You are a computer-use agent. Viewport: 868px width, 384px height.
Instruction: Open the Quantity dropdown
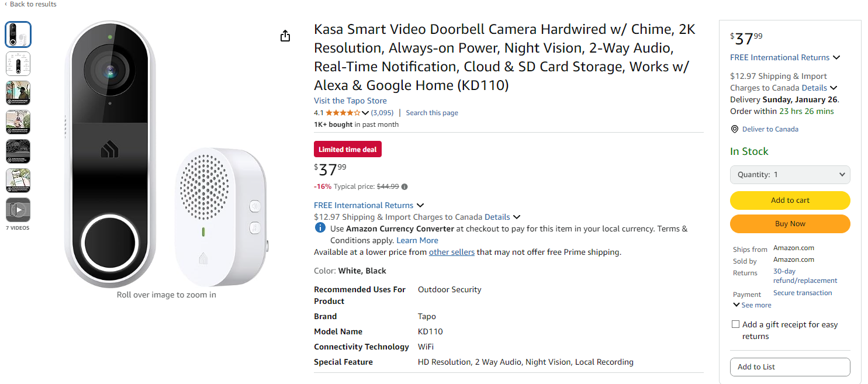pyautogui.click(x=790, y=174)
